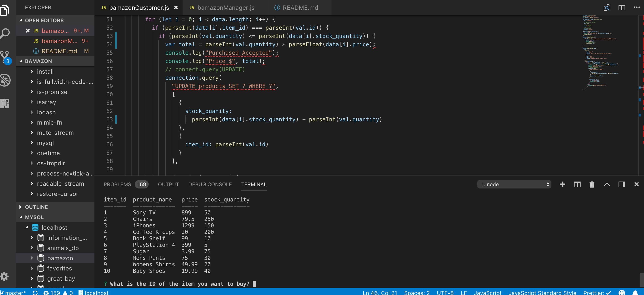Kill terminal with trash icon

click(x=592, y=184)
